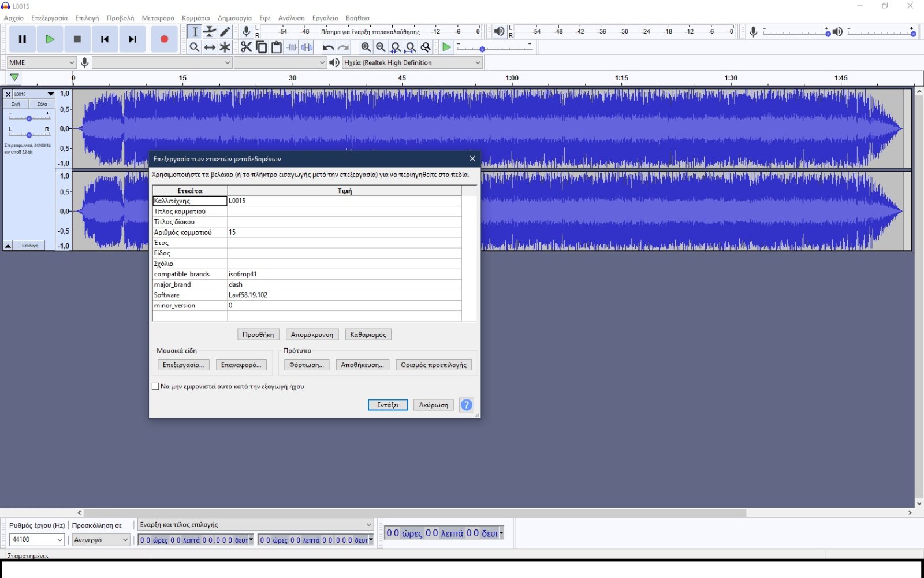Screen dimensions: 924x578
Task: Open the Εφέ menu
Action: click(x=265, y=18)
